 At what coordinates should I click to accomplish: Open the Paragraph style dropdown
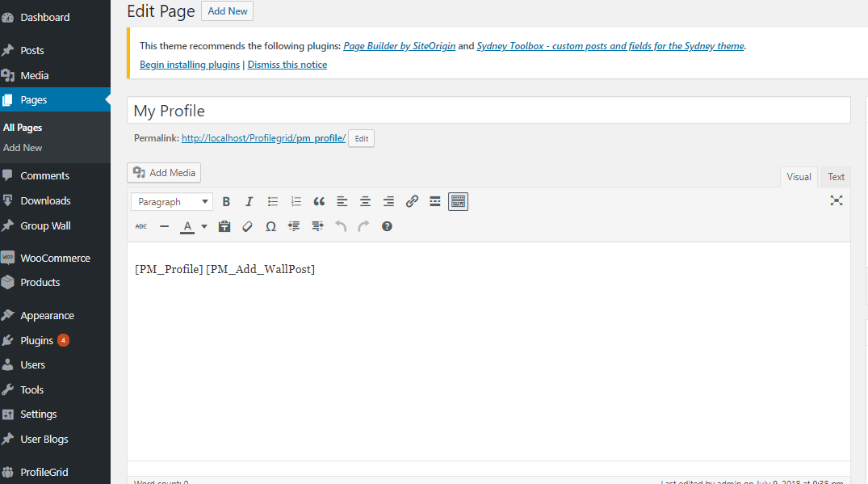(171, 201)
